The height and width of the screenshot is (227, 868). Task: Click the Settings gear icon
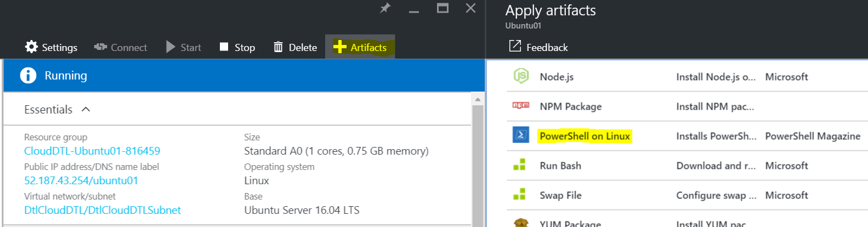[x=32, y=47]
